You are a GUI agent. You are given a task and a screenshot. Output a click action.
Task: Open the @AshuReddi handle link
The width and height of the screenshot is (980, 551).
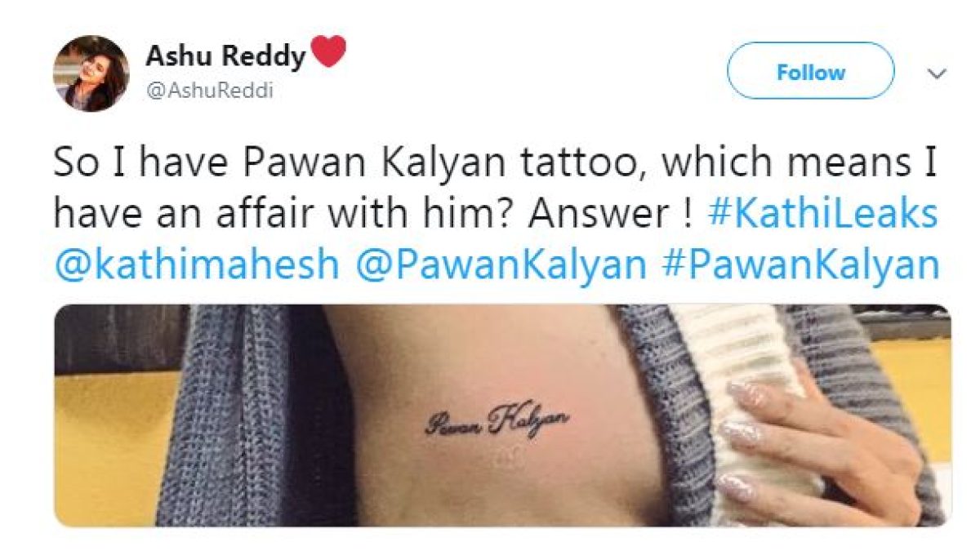pyautogui.click(x=209, y=92)
